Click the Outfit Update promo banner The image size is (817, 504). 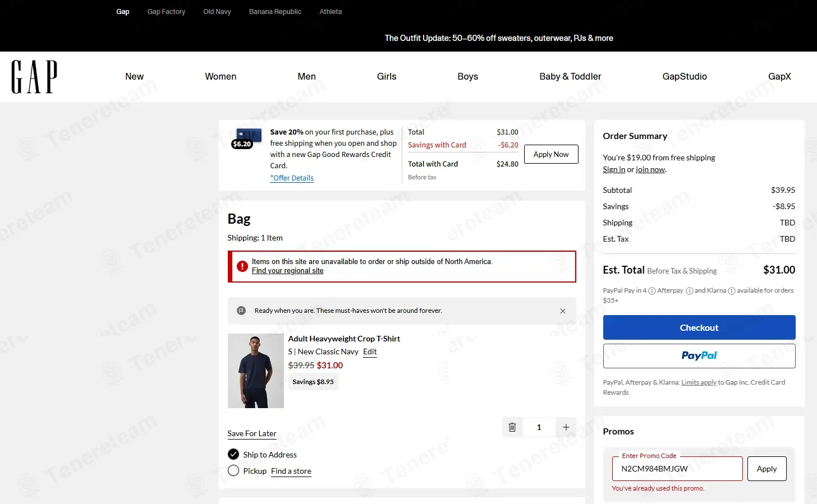[499, 38]
